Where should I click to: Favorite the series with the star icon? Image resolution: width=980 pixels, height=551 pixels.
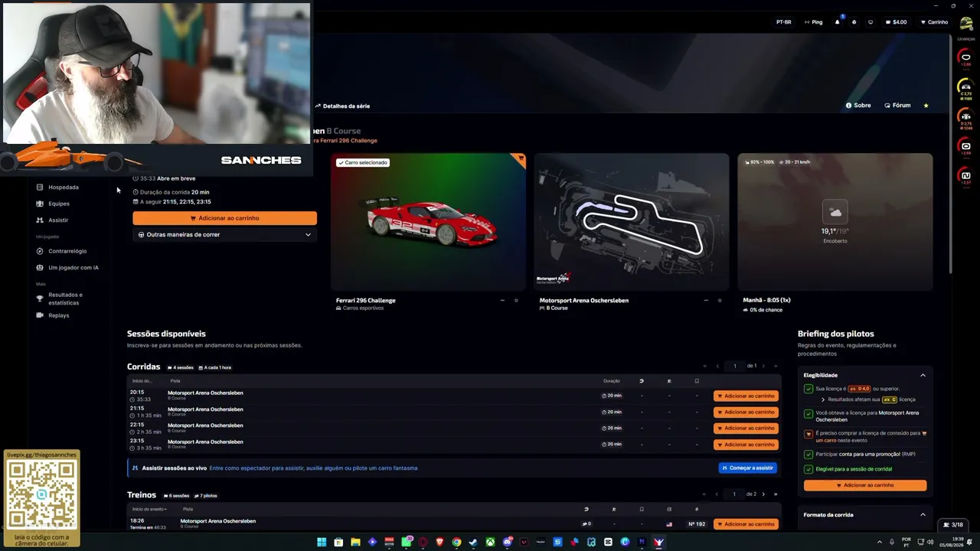(x=926, y=106)
